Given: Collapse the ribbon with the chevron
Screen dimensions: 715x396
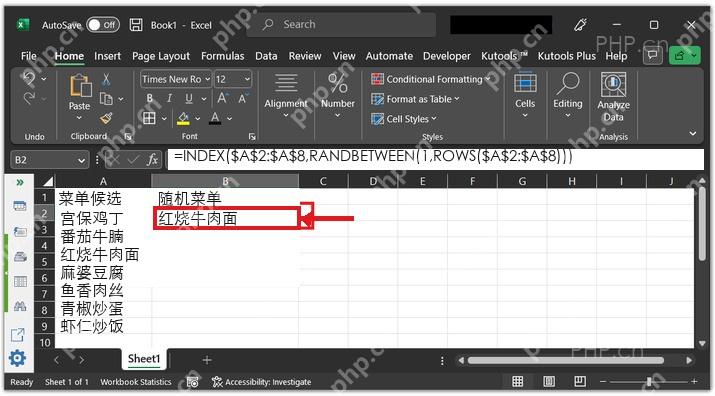Looking at the screenshot, I should pos(693,133).
